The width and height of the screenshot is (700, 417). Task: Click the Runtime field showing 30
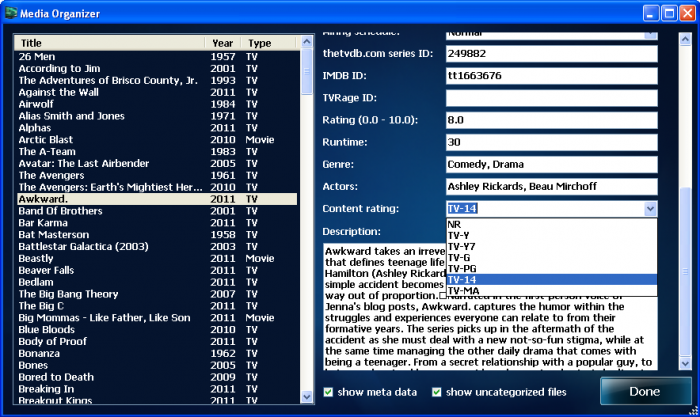pos(551,142)
